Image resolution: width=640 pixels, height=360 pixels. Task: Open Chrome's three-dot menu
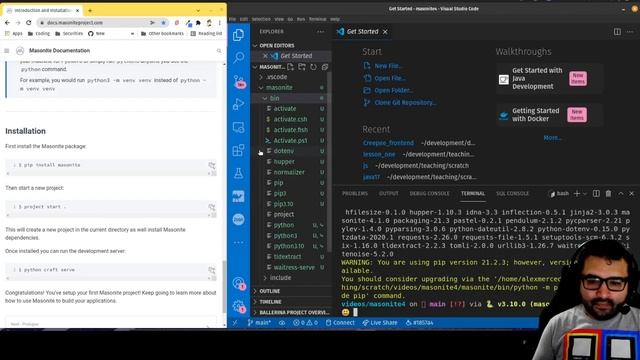click(220, 23)
